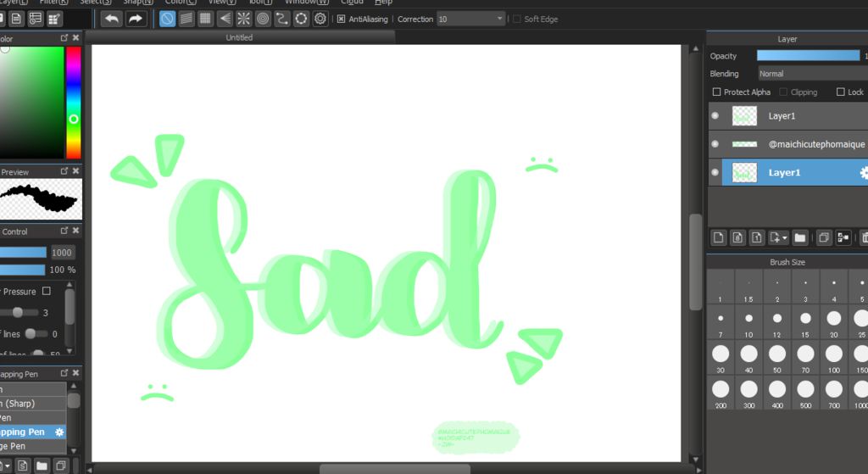This screenshot has height=474, width=868.
Task: Switch to the Untitled canvas tab
Action: (240, 37)
